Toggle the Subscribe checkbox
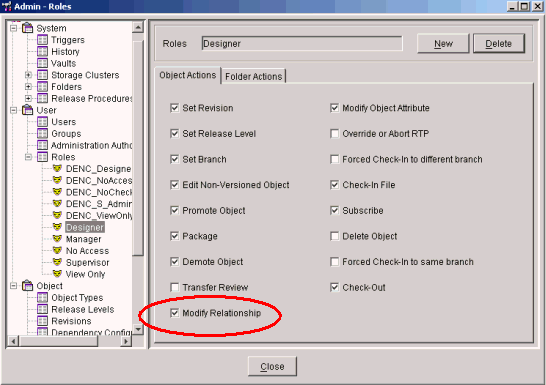 click(334, 211)
